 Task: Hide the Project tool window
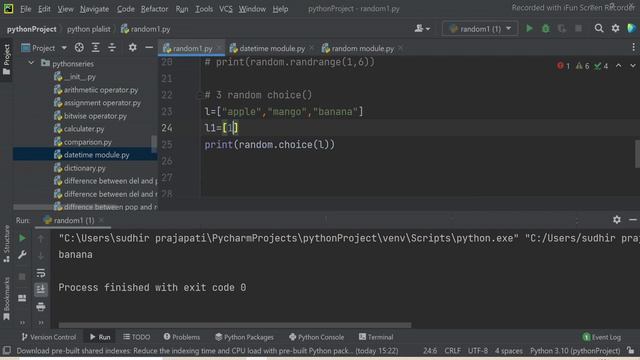pyautogui.click(x=149, y=48)
